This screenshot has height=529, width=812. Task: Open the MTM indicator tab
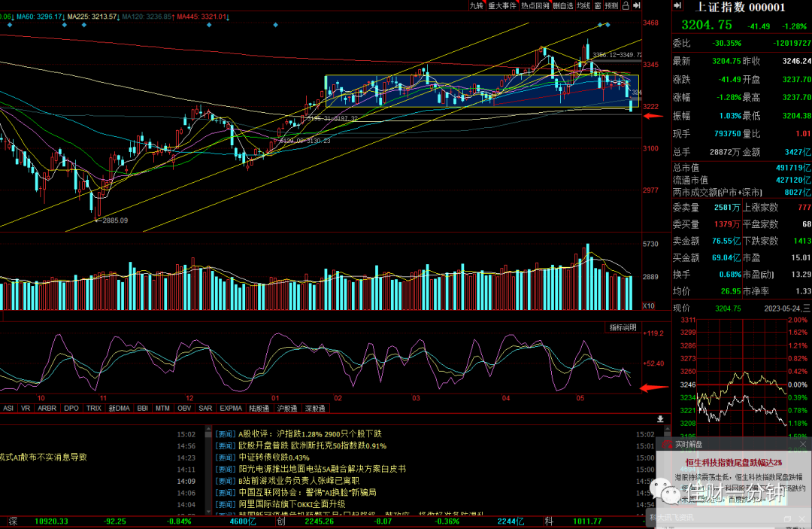[x=162, y=409]
